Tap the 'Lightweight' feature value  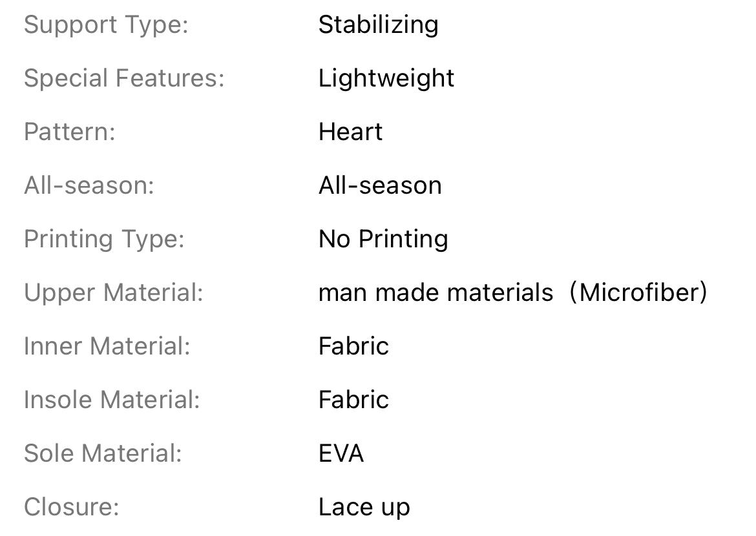click(386, 79)
